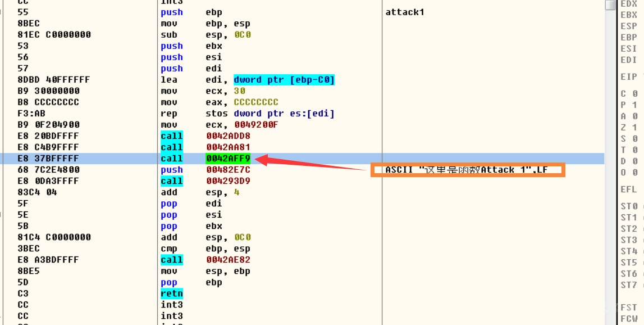The height and width of the screenshot is (325, 644).
Task: Click the highlighted address 0042AFF9
Action: 229,159
